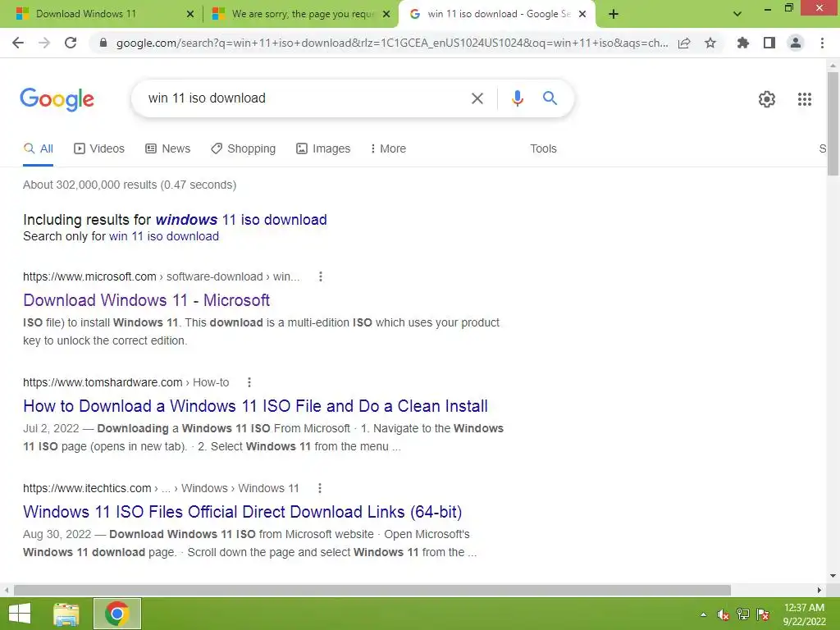Image resolution: width=840 pixels, height=630 pixels.
Task: Open the Windows Start button
Action: click(x=20, y=614)
